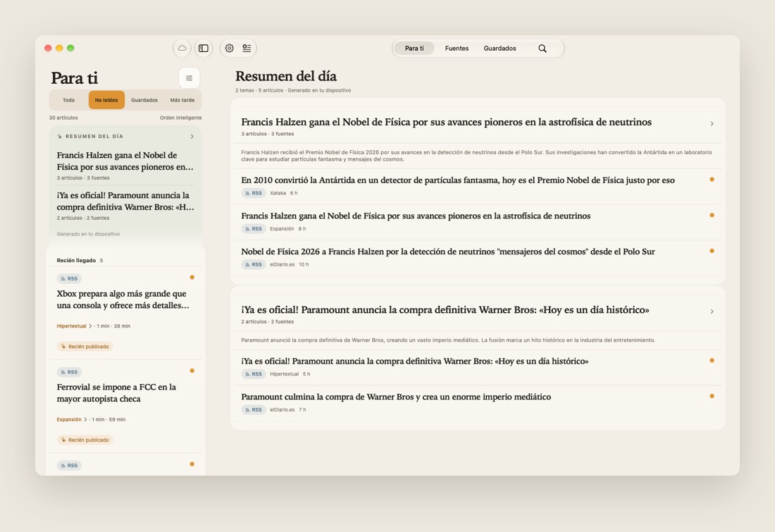Click the RSS badge next to Hipertextual 5 h
The image size is (775, 532).
pos(254,374)
